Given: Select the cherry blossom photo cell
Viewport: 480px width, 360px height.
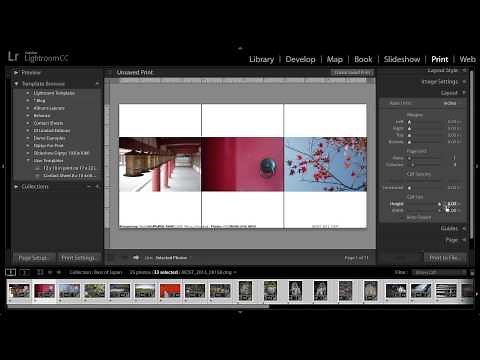Looking at the screenshot, I should pyautogui.click(x=325, y=165).
